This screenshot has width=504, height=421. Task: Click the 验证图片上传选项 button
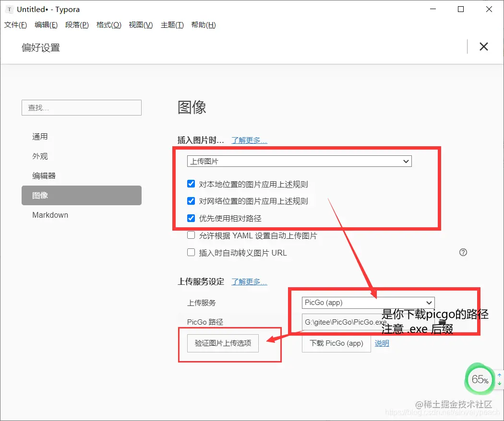coord(223,343)
